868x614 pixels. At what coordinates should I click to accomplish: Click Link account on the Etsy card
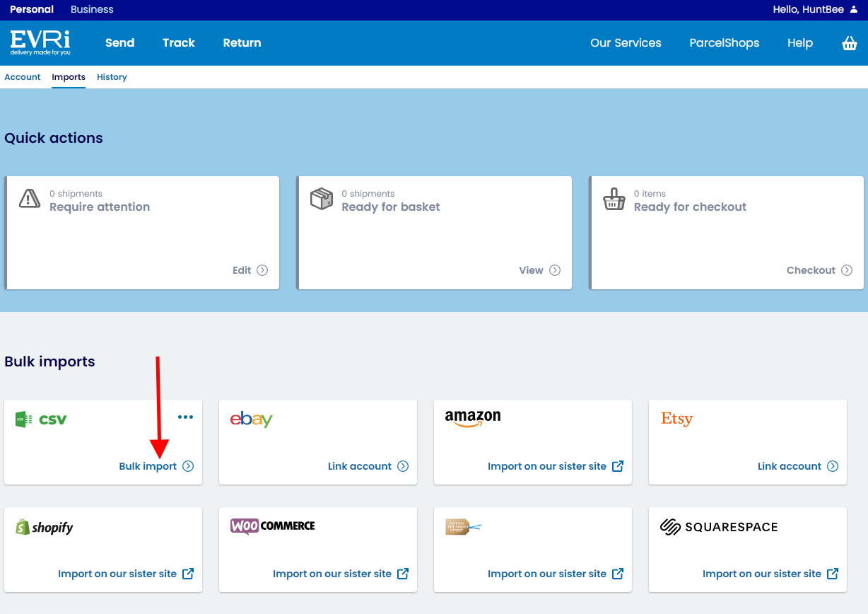coord(790,466)
